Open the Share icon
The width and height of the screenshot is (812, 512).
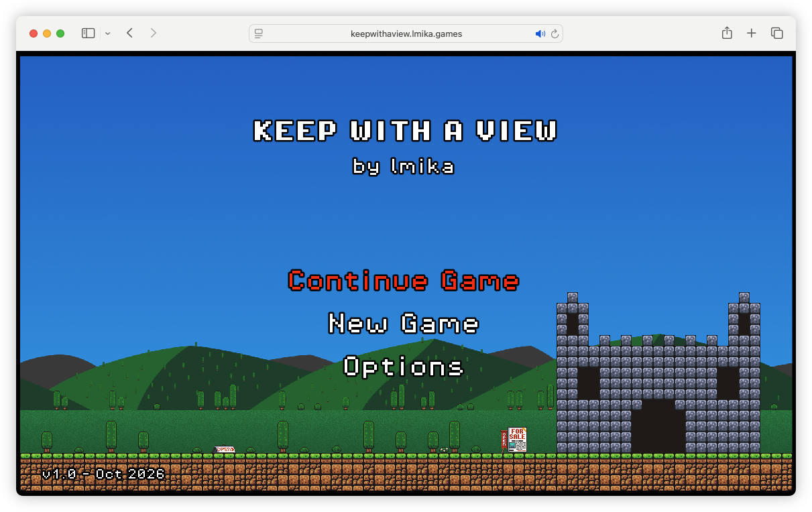pyautogui.click(x=727, y=33)
